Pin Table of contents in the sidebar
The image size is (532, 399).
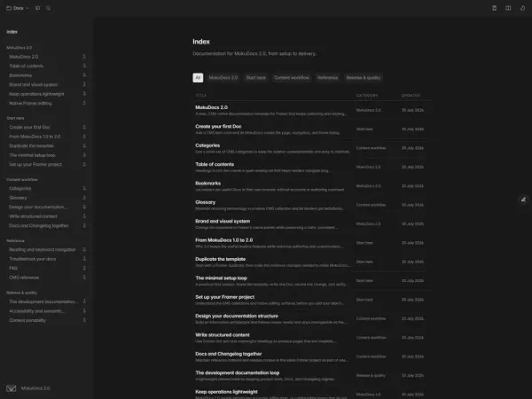point(84,66)
